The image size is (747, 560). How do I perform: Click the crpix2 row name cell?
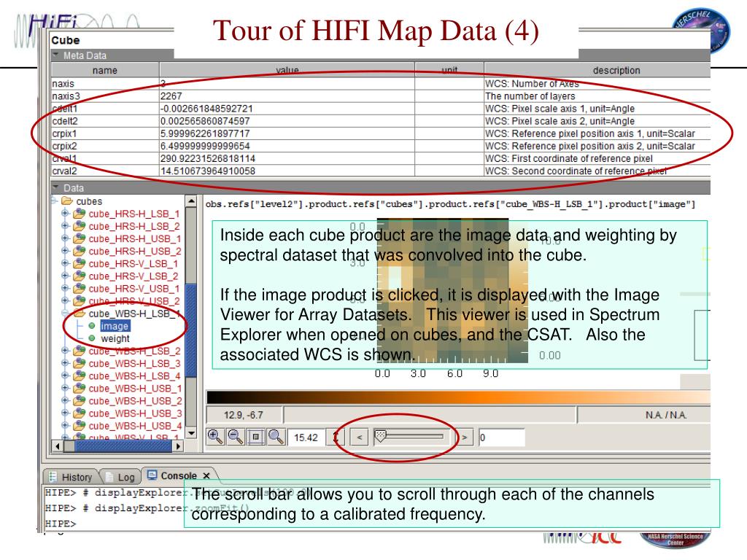coord(105,146)
